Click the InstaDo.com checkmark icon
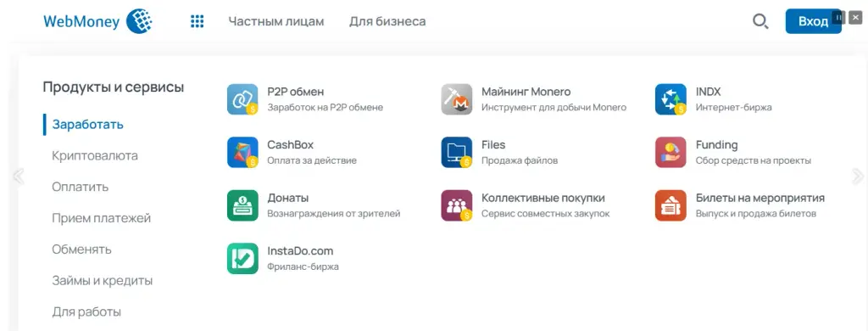The height and width of the screenshot is (331, 868). pos(242,258)
